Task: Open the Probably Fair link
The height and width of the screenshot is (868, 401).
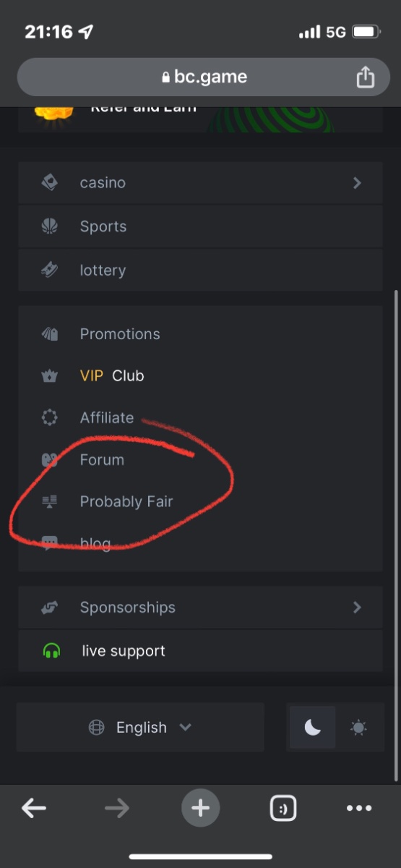Action: pyautogui.click(x=126, y=502)
